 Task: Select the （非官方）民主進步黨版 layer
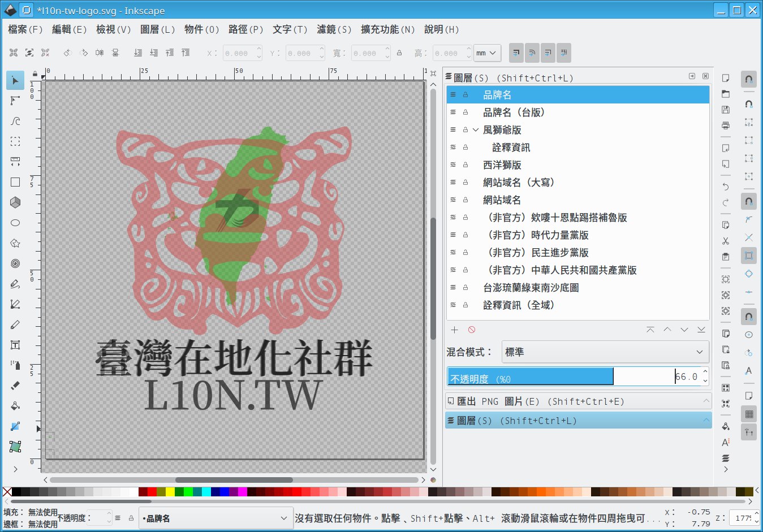[x=577, y=253]
